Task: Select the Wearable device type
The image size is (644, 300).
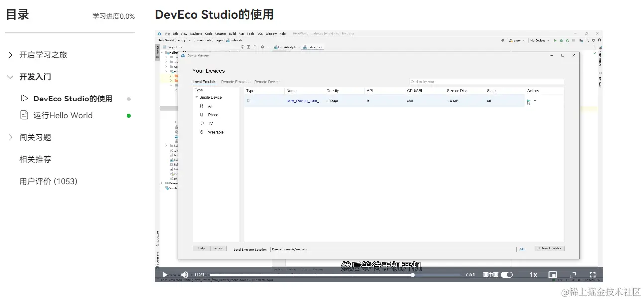Action: [x=212, y=132]
